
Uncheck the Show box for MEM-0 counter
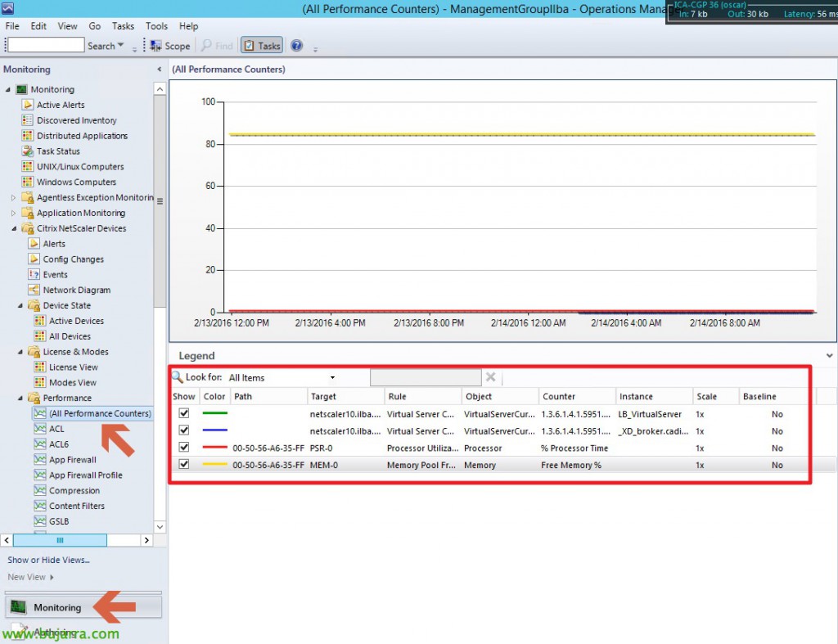point(182,465)
